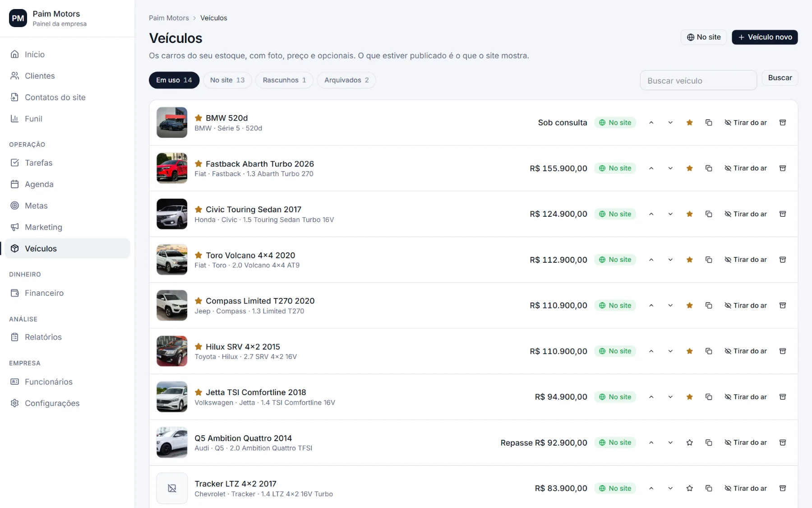Toggle featured star on Civic Touring Sedan
This screenshot has height=508, width=812.
689,214
